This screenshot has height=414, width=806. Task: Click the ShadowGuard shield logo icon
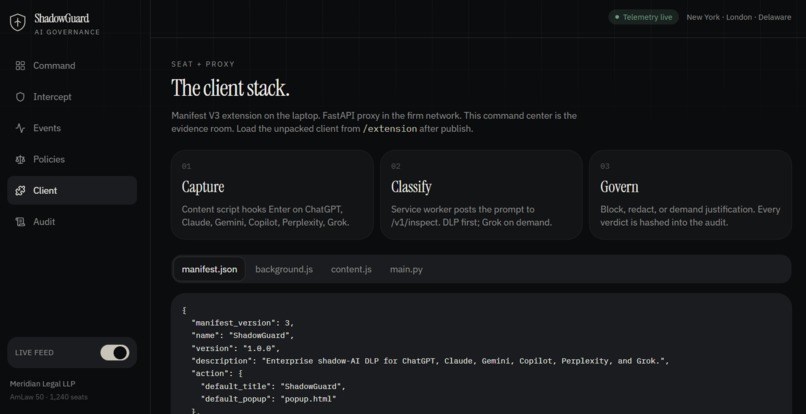click(17, 22)
